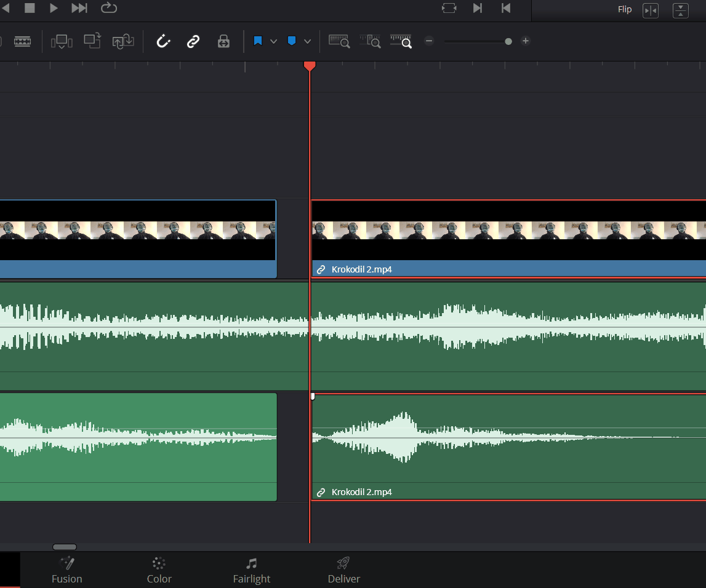Open the flag color dropdown
Viewport: 706px width, 588px height.
[273, 41]
